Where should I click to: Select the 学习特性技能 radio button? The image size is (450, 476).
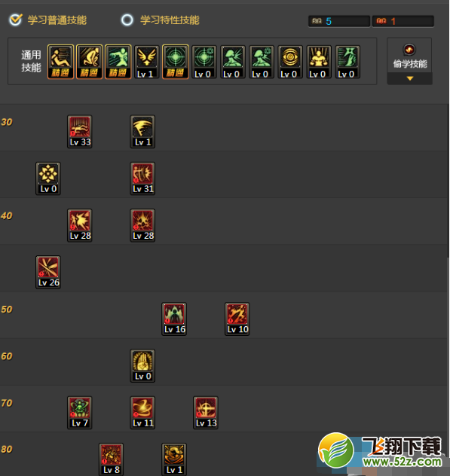pos(127,20)
